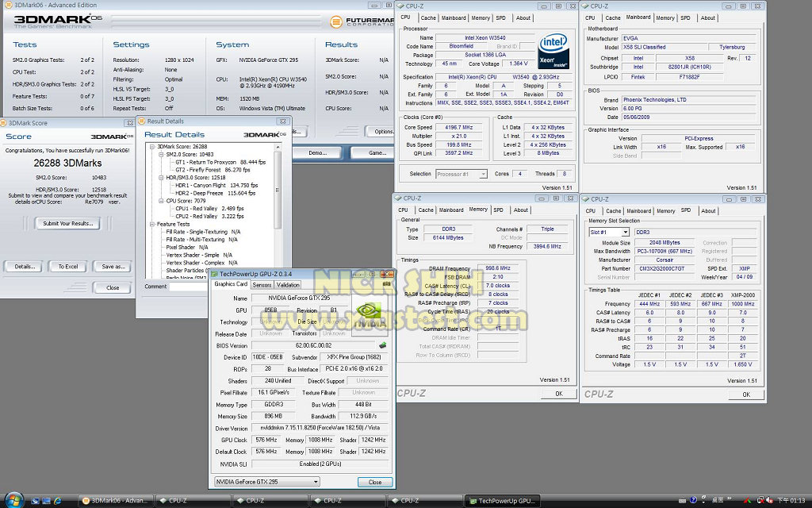Click the Submit Your Results button
812x508 pixels.
[x=67, y=224]
